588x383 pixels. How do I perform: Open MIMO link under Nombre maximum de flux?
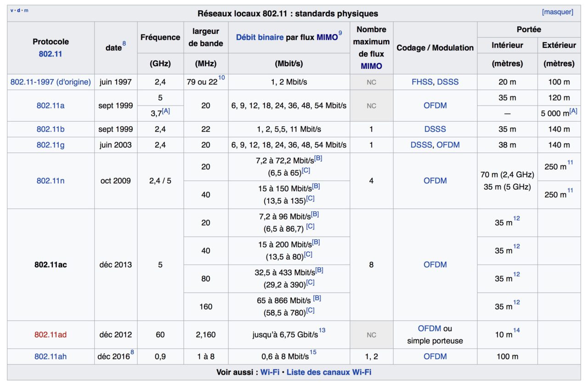click(371, 66)
